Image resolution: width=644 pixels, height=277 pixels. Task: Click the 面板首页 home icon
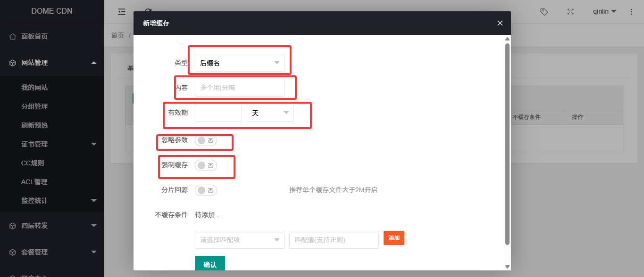[x=13, y=36]
